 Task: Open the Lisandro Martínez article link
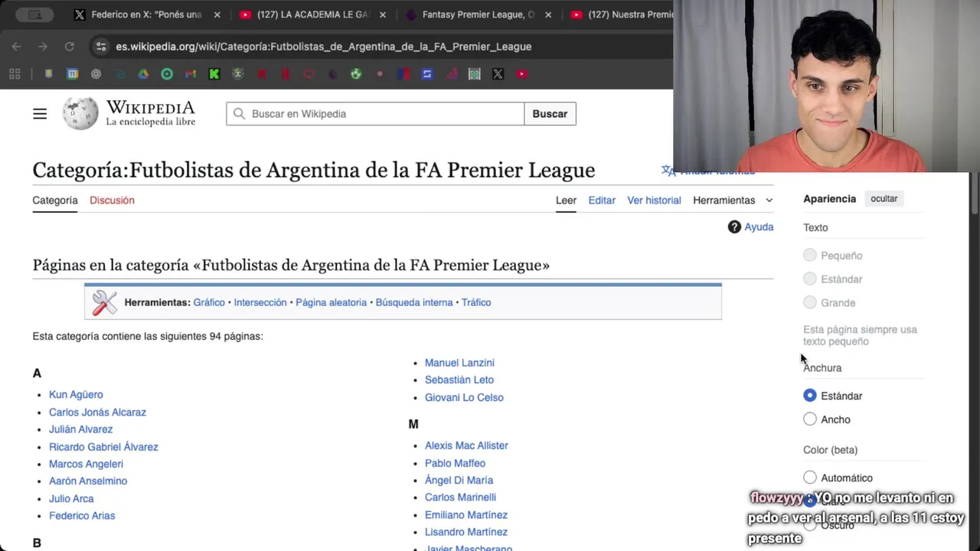466,532
